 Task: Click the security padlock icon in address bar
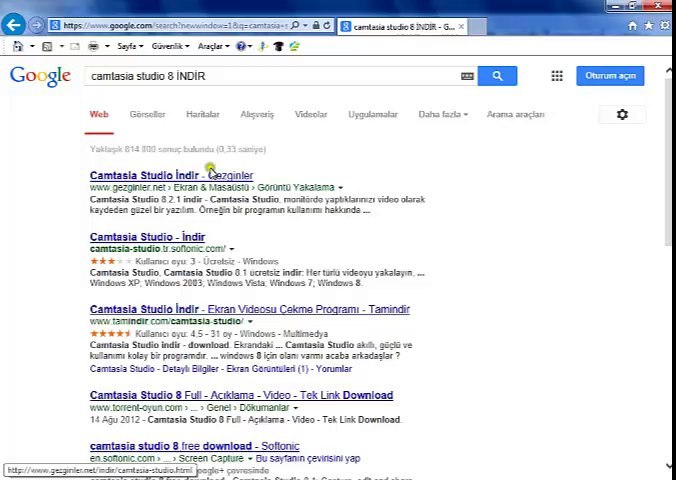pyautogui.click(x=316, y=25)
